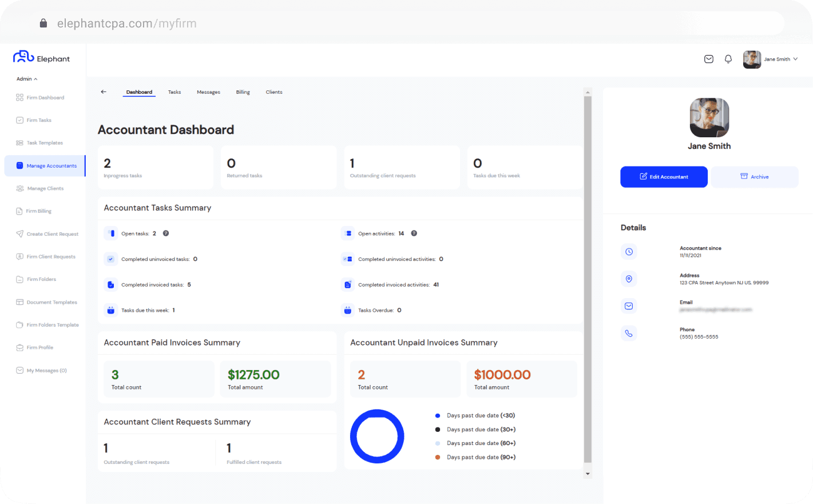Open the notifications bell icon

[728, 59]
